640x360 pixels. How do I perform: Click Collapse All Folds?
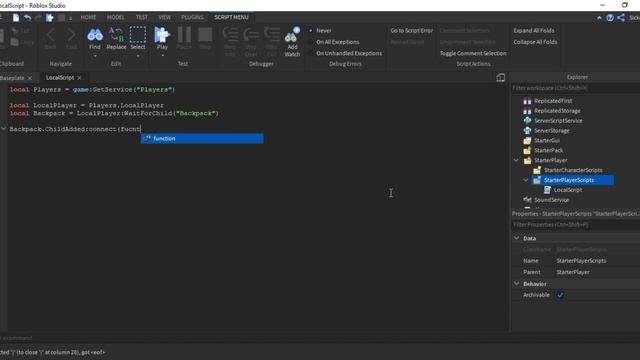pos(535,42)
